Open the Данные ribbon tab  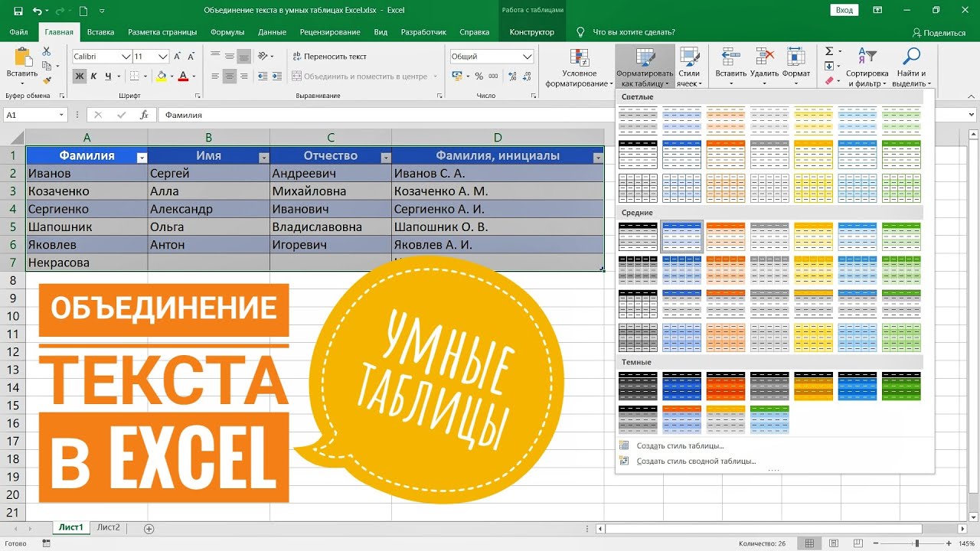click(272, 32)
